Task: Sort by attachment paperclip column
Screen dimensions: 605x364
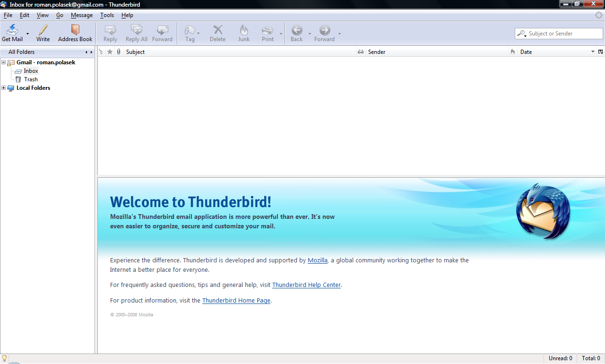Action: (x=119, y=52)
